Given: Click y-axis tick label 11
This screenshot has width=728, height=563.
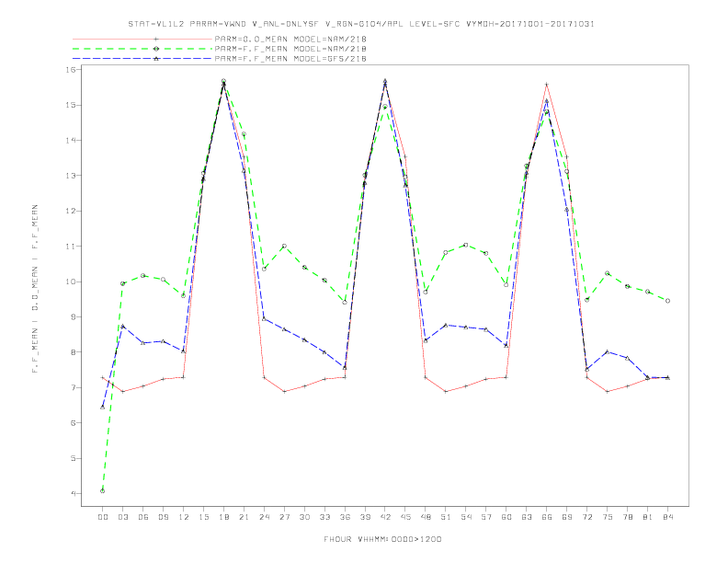Looking at the screenshot, I should tap(71, 247).
